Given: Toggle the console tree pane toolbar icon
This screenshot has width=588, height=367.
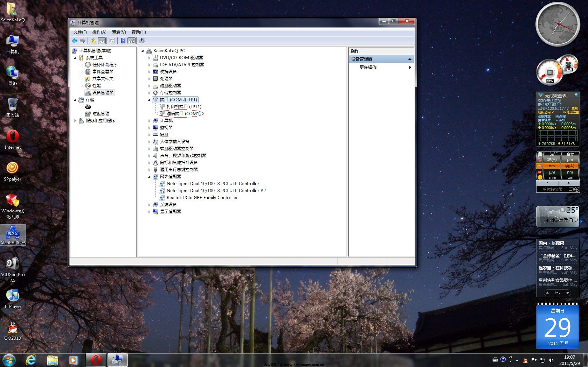Looking at the screenshot, I should [x=102, y=41].
